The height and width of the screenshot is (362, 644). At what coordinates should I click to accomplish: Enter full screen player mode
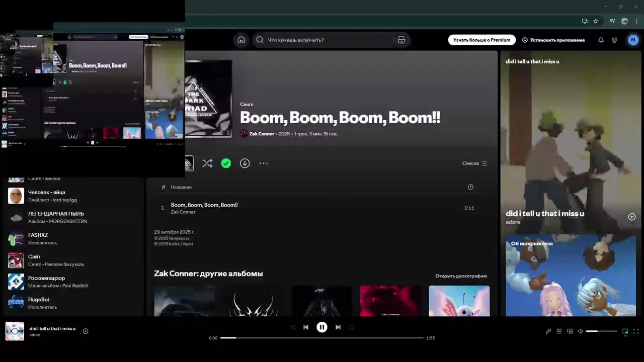[636, 331]
